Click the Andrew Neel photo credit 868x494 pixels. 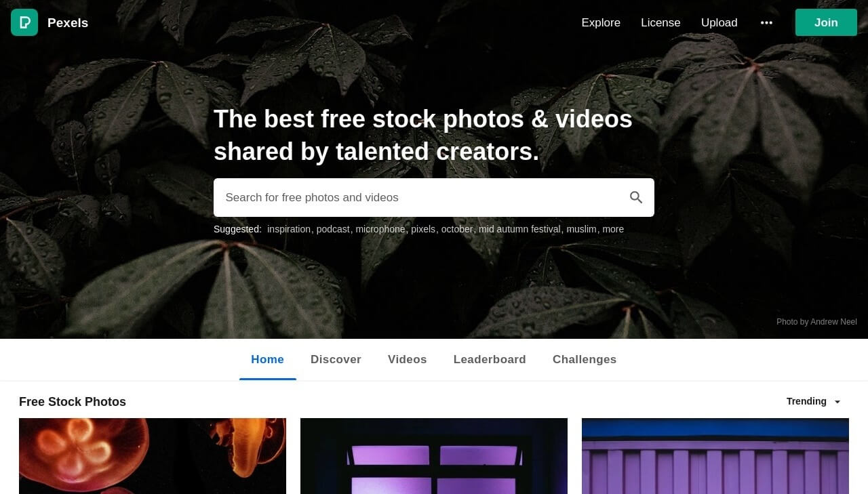pyautogui.click(x=816, y=322)
